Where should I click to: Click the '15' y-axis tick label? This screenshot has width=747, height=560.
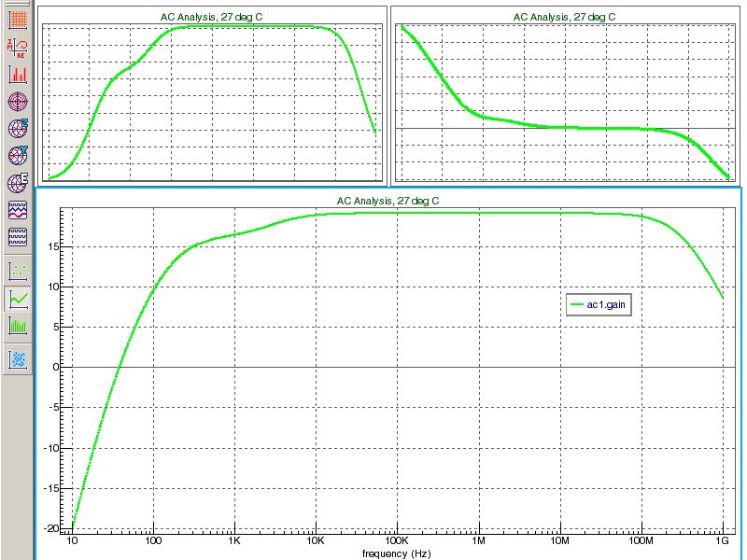(53, 246)
